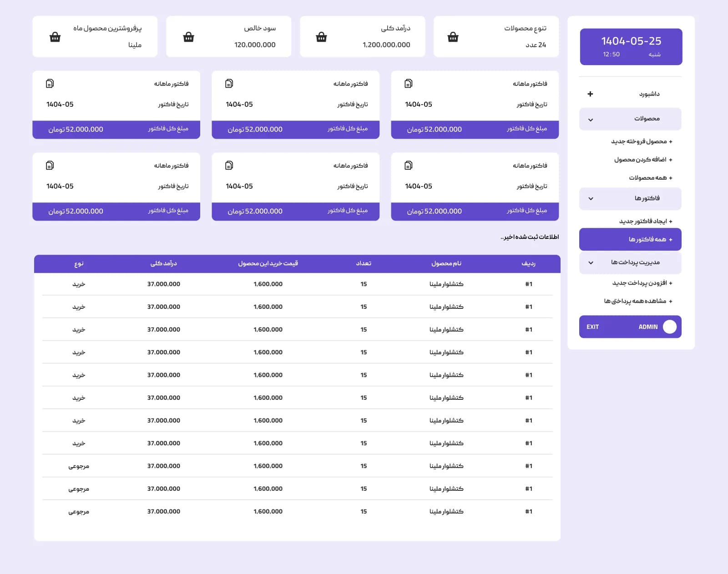Click the قیمت خرید این محصول header
The width and height of the screenshot is (728, 574).
(268, 263)
